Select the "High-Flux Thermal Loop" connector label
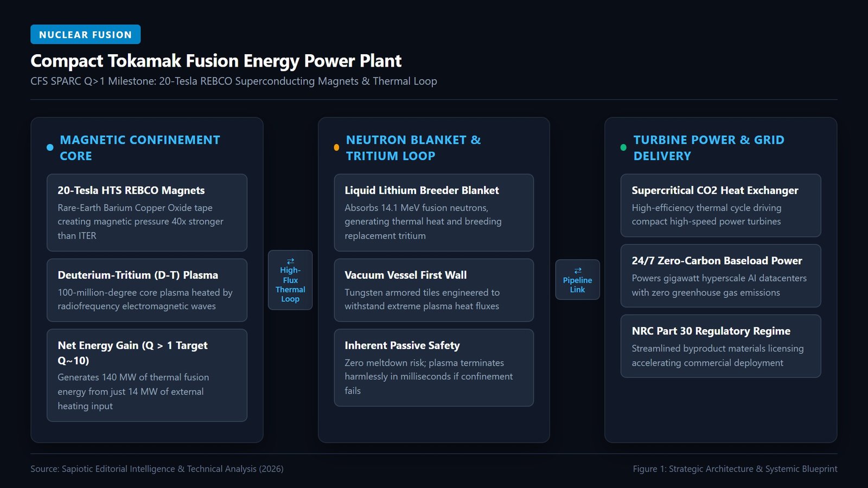This screenshot has height=488, width=868. 290,285
